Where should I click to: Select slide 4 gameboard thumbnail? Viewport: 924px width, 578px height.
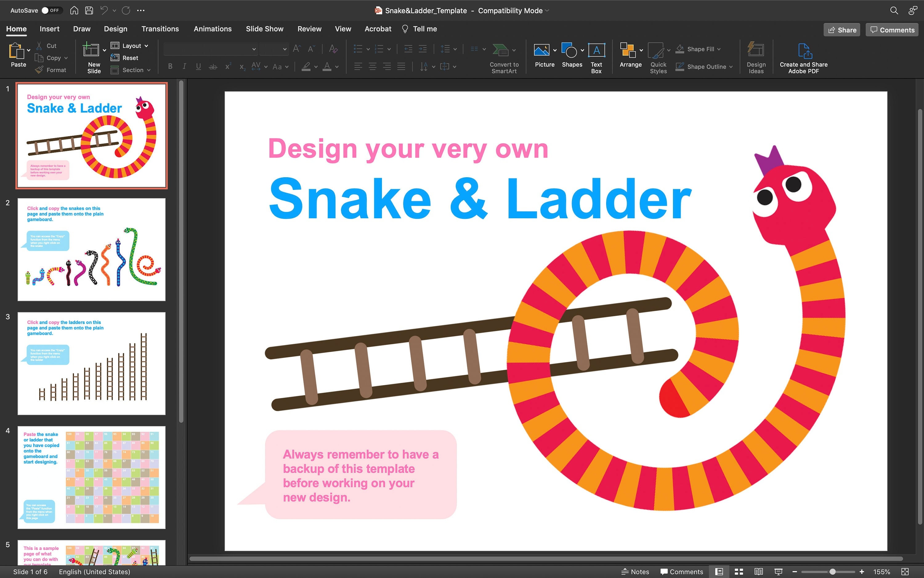(92, 477)
